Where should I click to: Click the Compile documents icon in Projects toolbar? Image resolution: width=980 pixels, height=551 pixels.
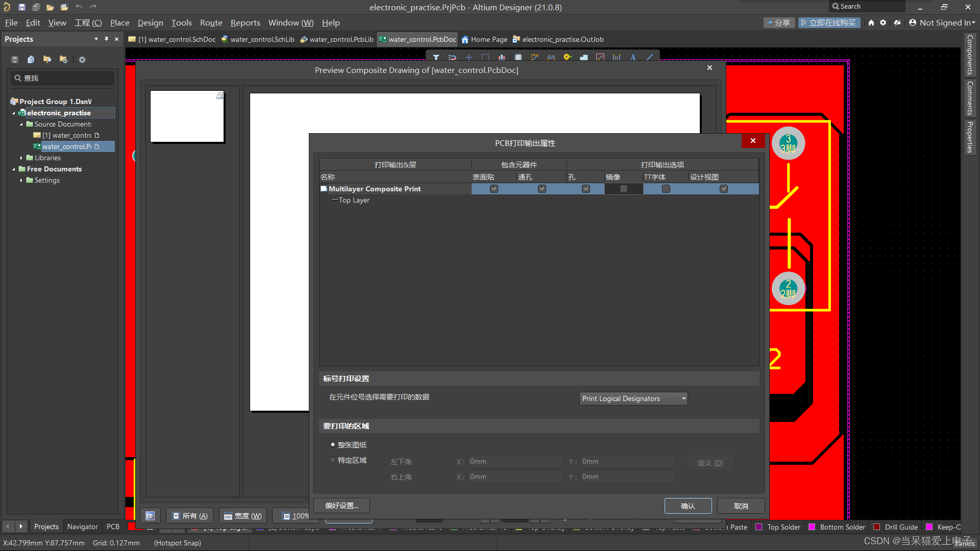click(31, 60)
